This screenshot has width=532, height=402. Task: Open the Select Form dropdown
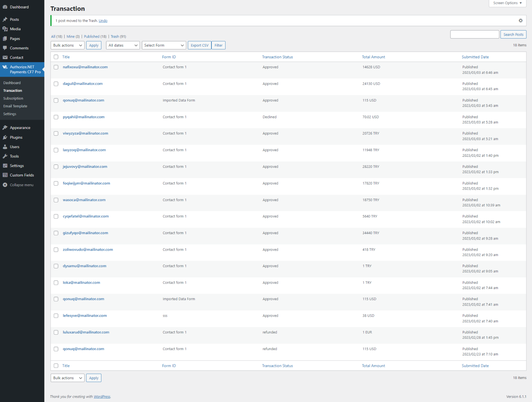tap(164, 45)
